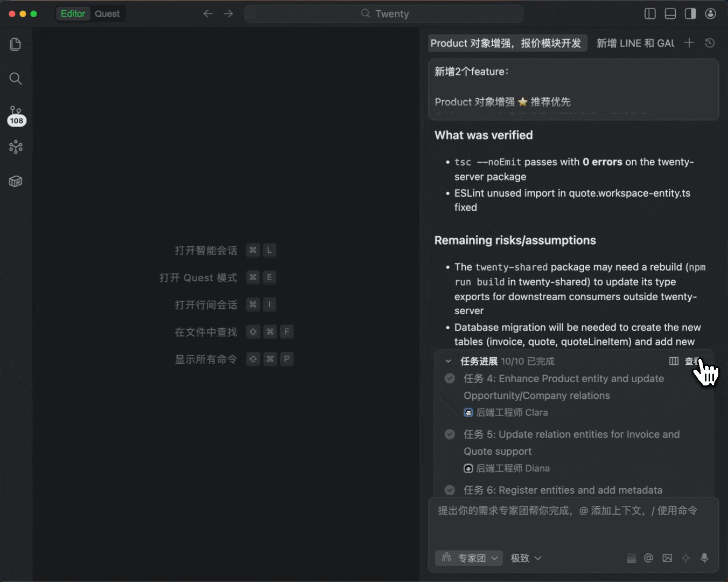Go forward with the right arrow
This screenshot has height=582, width=728.
tap(228, 13)
